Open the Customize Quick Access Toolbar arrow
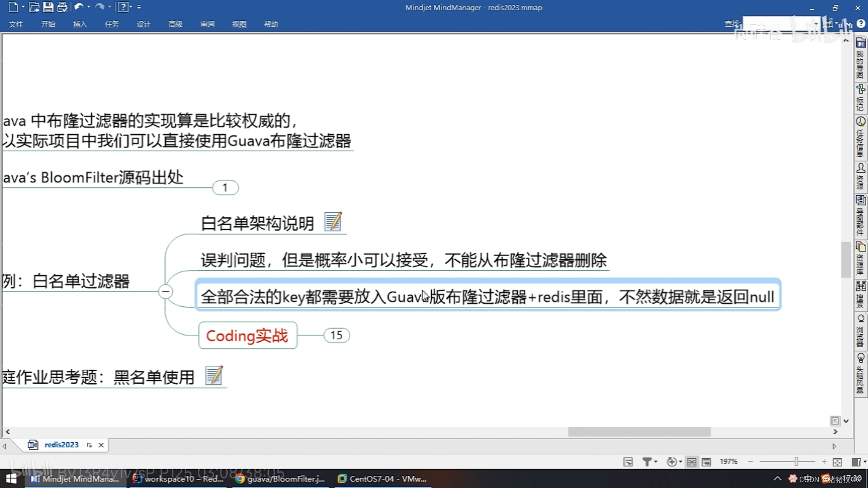 (x=139, y=7)
